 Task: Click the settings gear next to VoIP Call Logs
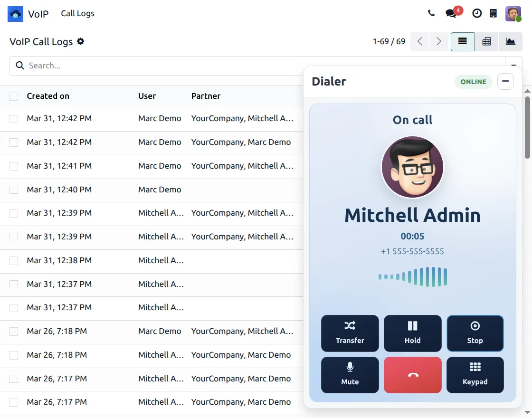pos(81,42)
